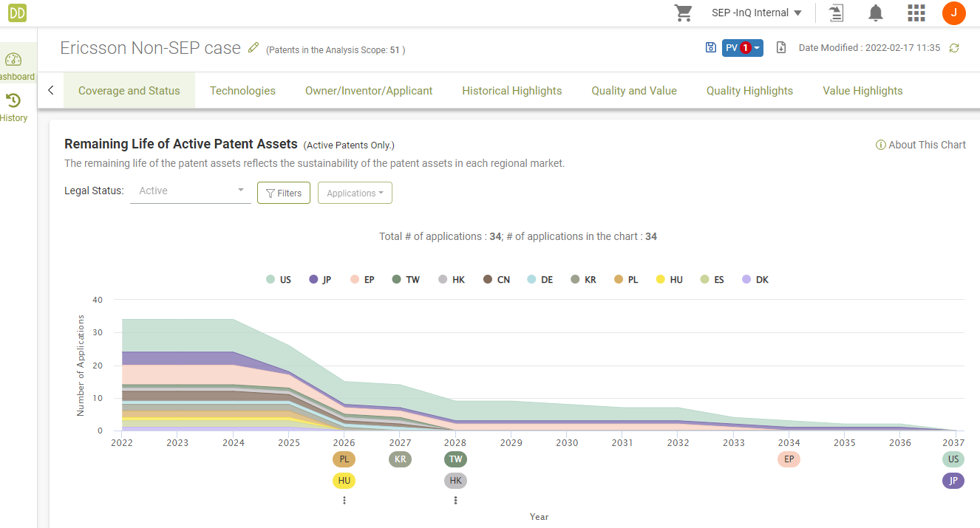Toggle HK series in legend
This screenshot has width=980, height=528.
pos(452,280)
